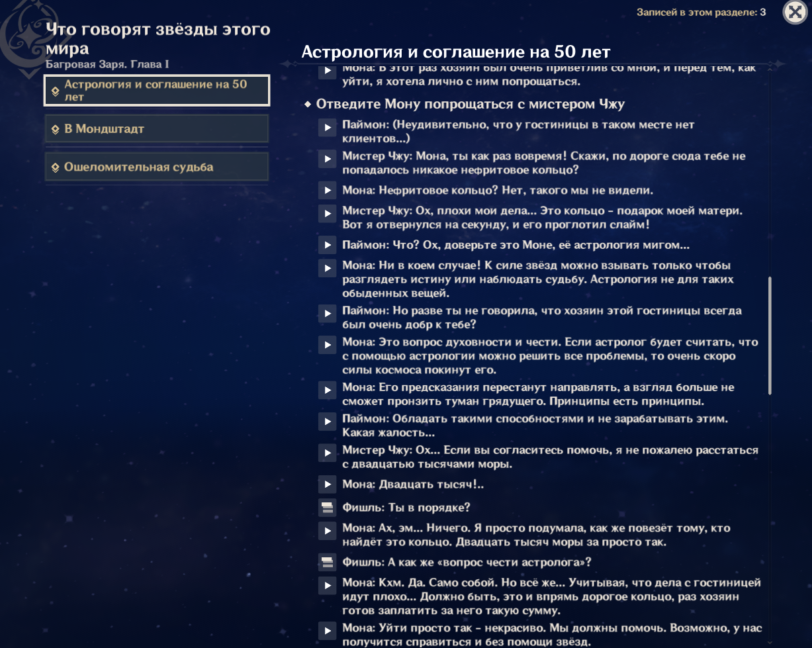Screen dimensions: 812x648
Task: Play Paimon's line 'Обладать такими способностями'
Action: point(327,421)
